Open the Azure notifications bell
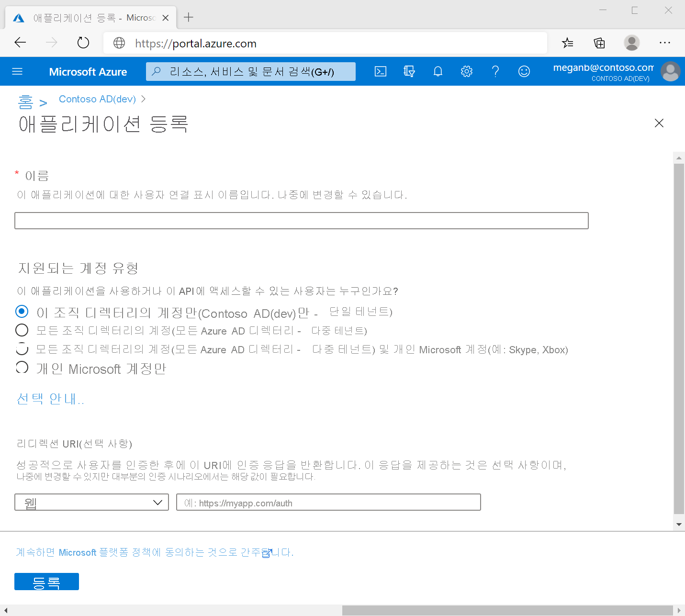The height and width of the screenshot is (616, 685). click(438, 71)
